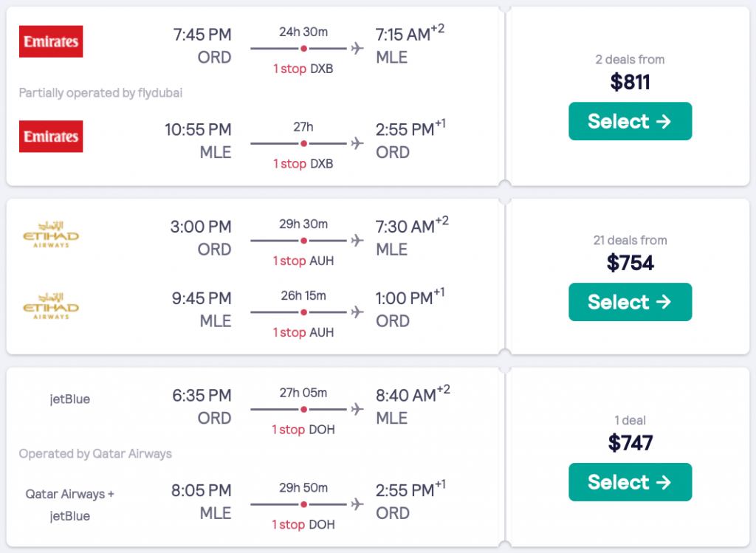This screenshot has height=553, width=756.
Task: Click the red stop dot on the 27h Emirates return
Action: pyautogui.click(x=303, y=143)
